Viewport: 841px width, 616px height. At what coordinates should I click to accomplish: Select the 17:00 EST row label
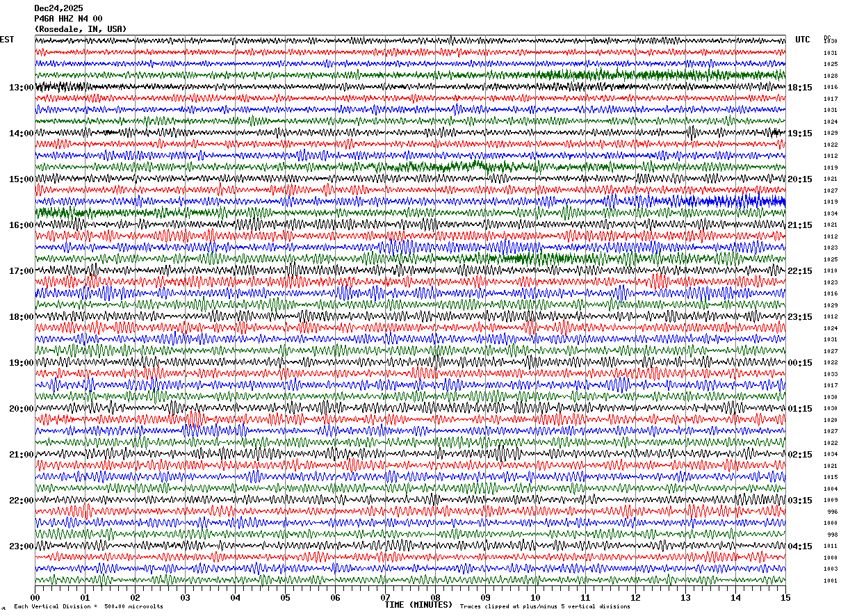[x=22, y=271]
